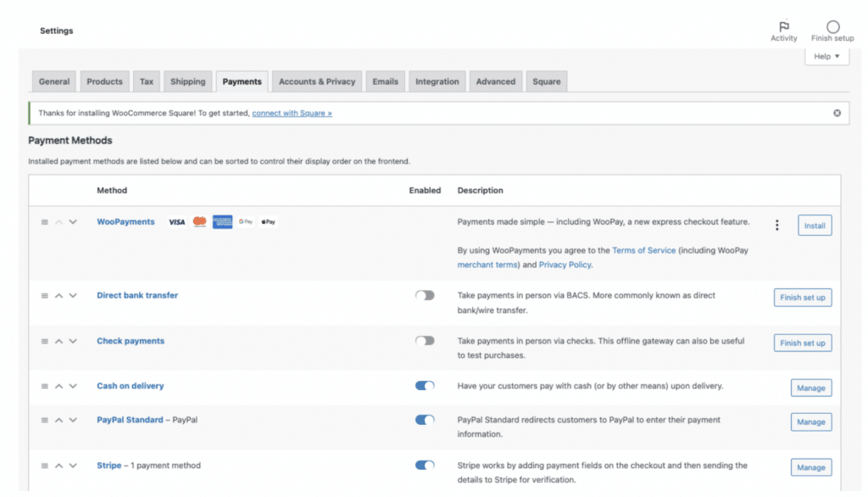The width and height of the screenshot is (868, 497).
Task: Open the Accounts & Privacy tab
Action: [x=316, y=81]
